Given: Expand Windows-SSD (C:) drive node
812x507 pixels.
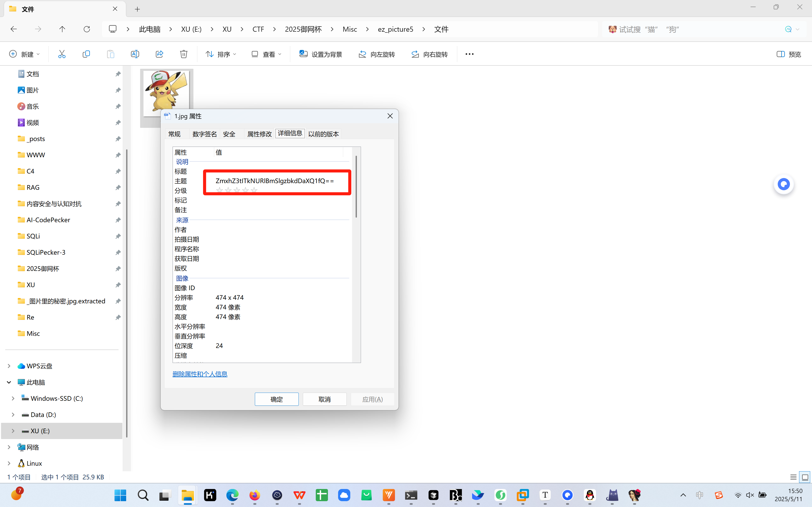Looking at the screenshot, I should [13, 398].
